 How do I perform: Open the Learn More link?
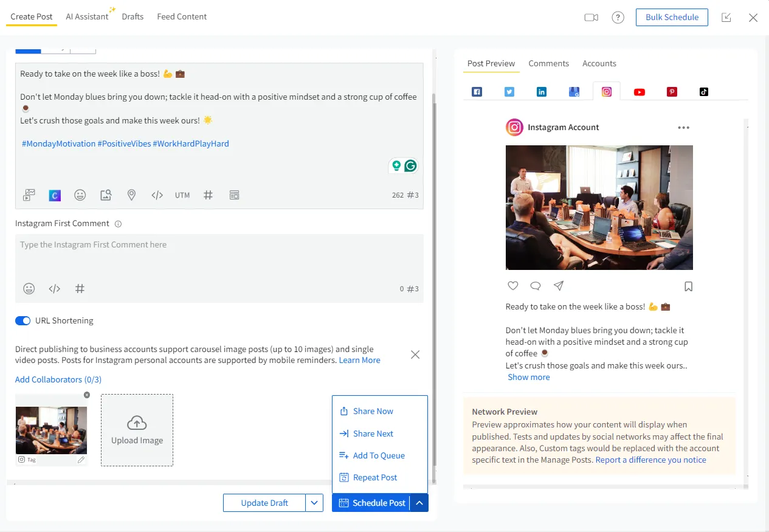[359, 360]
